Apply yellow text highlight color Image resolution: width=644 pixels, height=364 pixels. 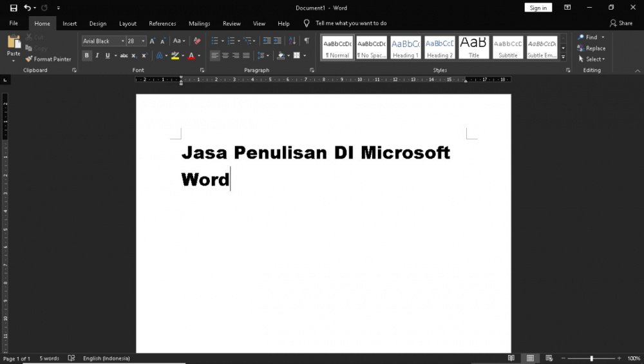175,55
